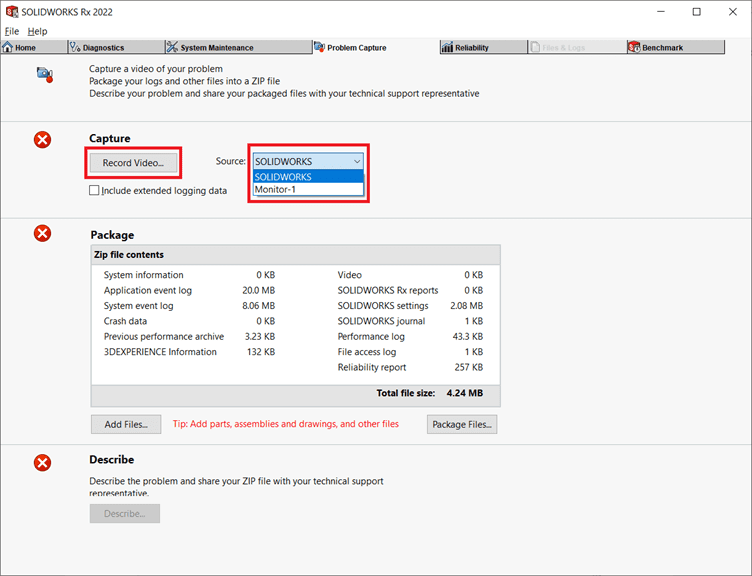Click the Package section heading
This screenshot has height=576, width=752.
coord(112,235)
